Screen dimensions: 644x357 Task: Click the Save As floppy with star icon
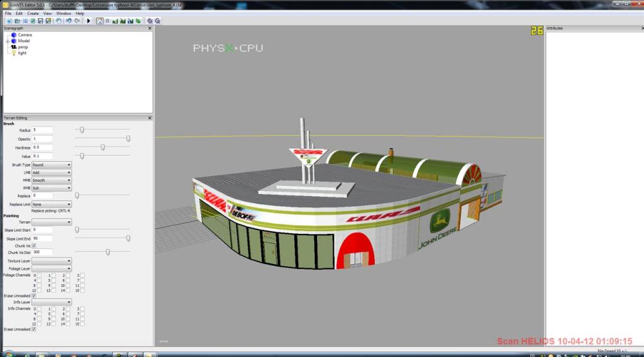click(x=48, y=21)
